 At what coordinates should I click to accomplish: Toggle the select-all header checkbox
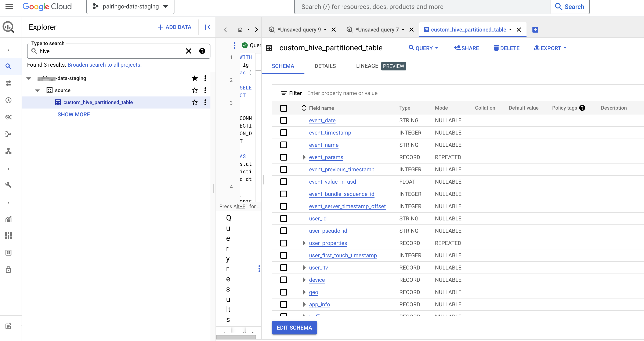(283, 108)
